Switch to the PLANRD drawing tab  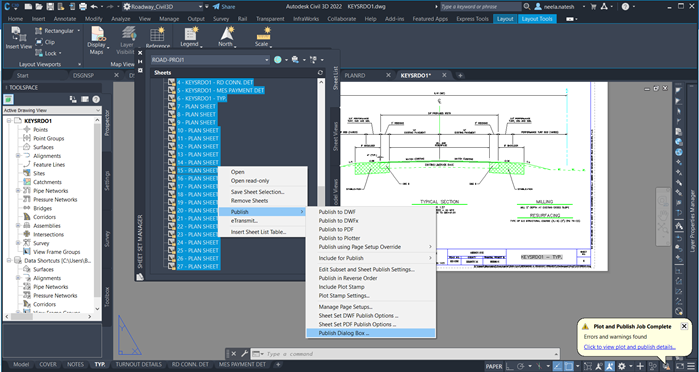click(x=354, y=75)
